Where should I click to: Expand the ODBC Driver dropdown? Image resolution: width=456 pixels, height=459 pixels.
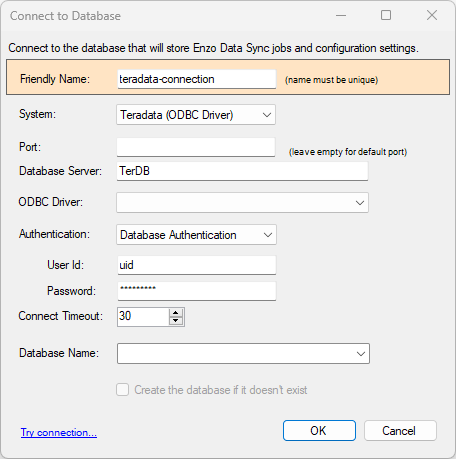click(x=242, y=202)
